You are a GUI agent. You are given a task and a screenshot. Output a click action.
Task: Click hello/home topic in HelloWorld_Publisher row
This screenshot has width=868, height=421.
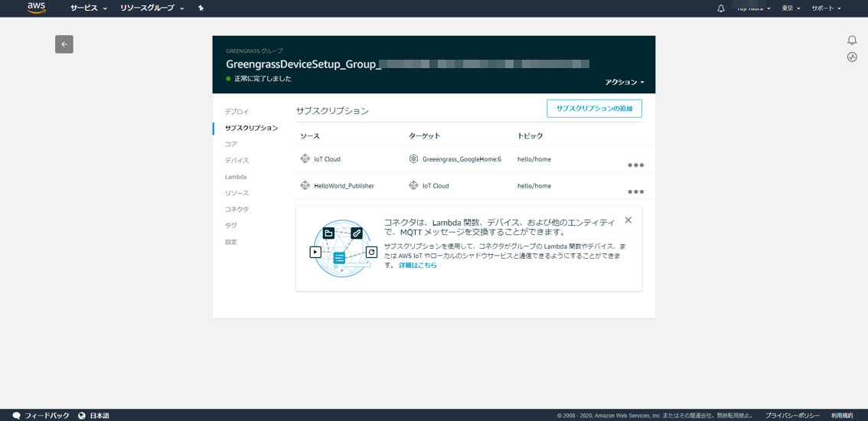pyautogui.click(x=534, y=185)
